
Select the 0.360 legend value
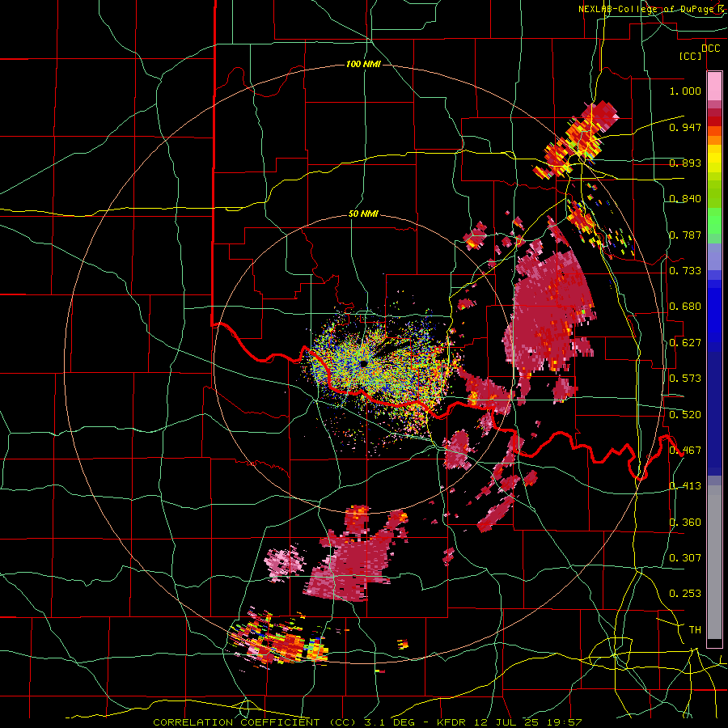pos(685,523)
